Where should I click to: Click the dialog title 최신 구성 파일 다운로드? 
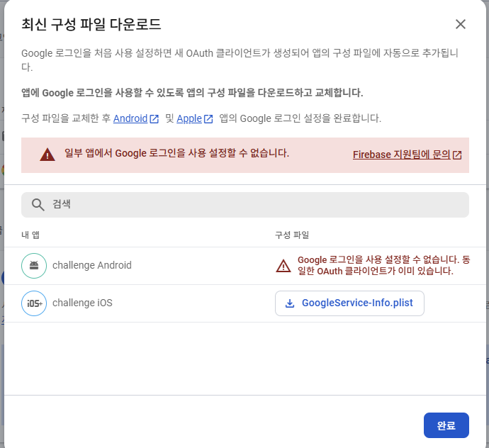[91, 24]
